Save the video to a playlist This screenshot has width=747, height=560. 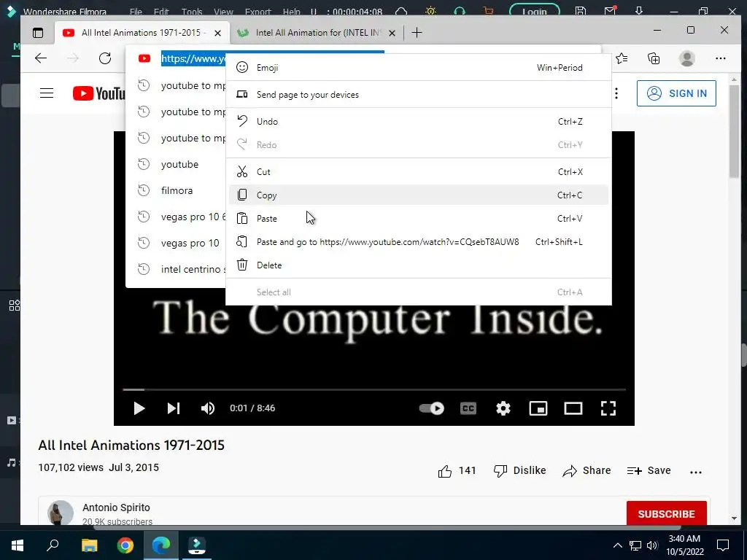(x=649, y=470)
